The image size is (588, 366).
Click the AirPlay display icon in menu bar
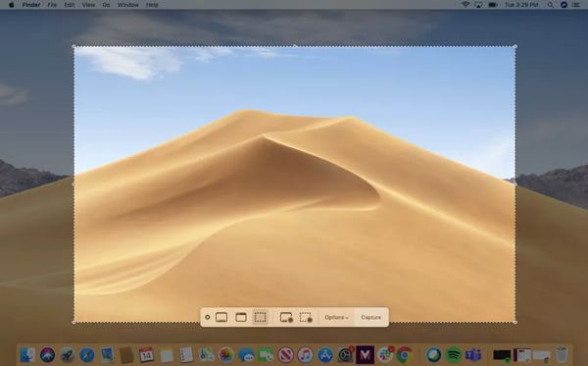click(478, 5)
